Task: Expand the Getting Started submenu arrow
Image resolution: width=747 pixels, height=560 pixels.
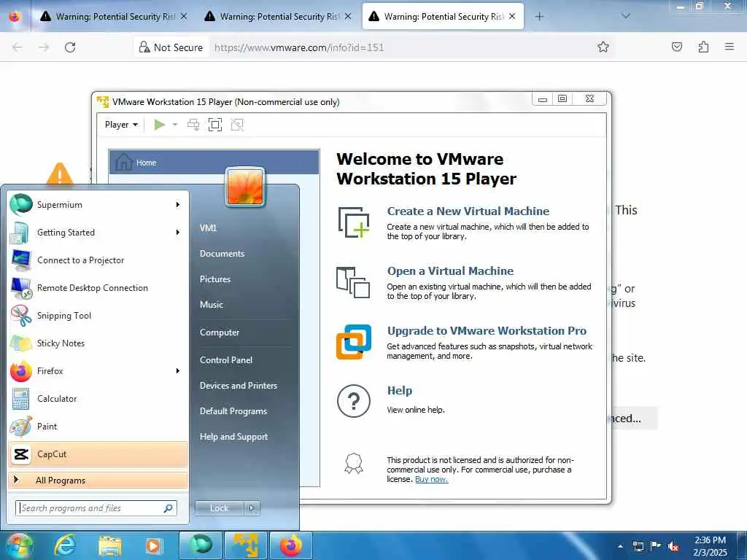Action: [x=178, y=233]
